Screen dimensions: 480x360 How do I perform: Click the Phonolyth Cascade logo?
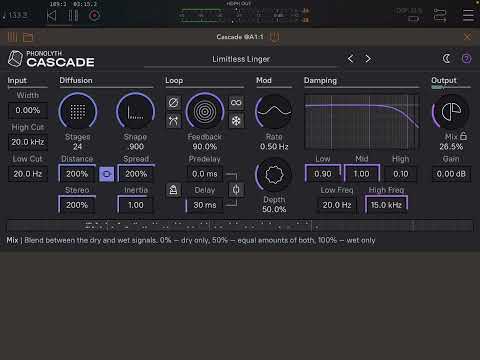(x=51, y=59)
